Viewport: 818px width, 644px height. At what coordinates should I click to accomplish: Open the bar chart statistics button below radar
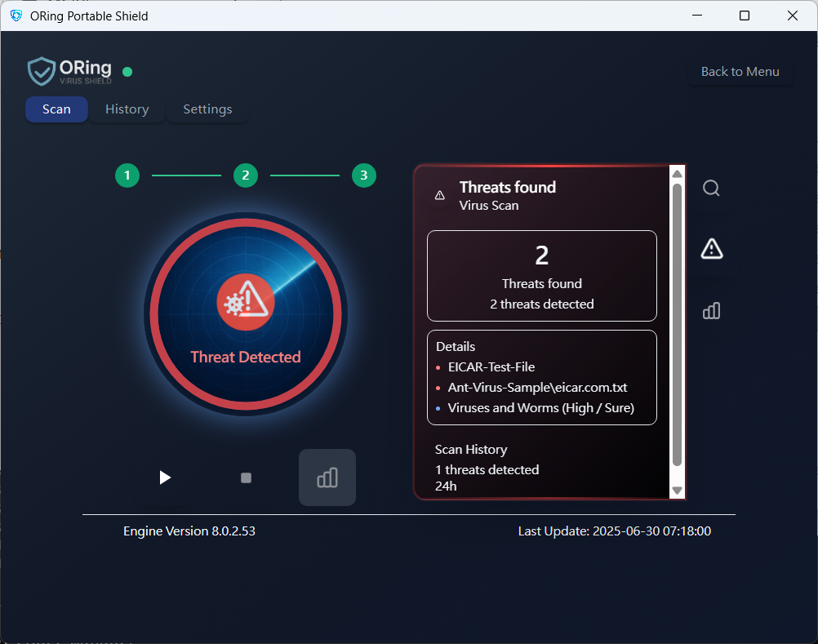(x=327, y=477)
